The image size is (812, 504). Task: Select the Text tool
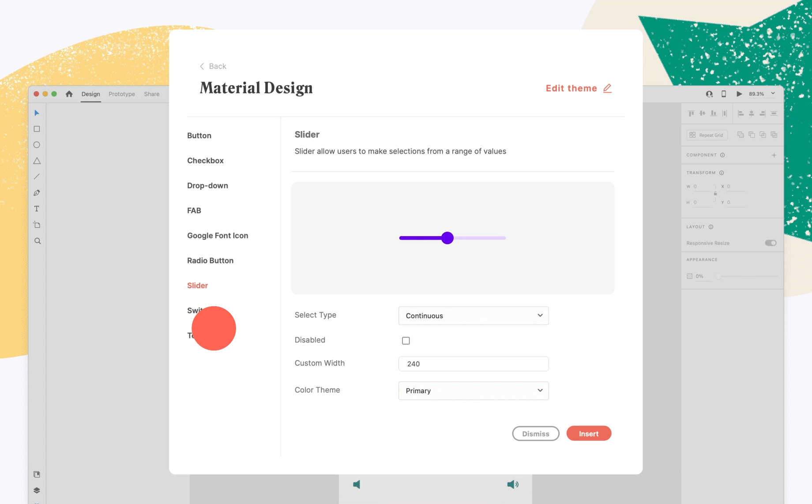[37, 209]
